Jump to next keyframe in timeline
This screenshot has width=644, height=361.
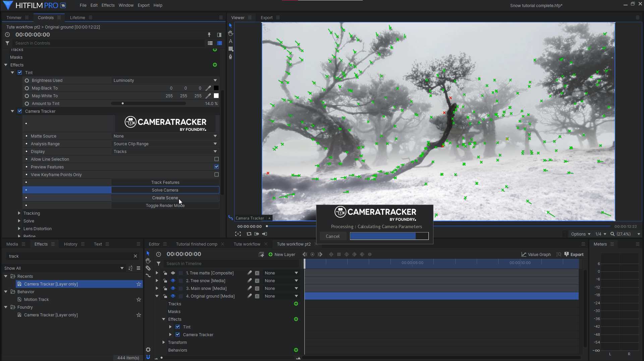tap(320, 255)
